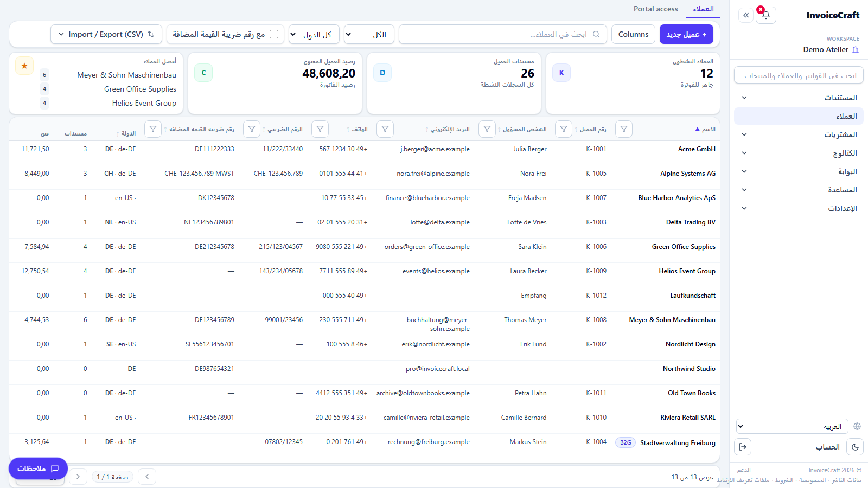Open the filter for the الرقم الضريبي column
Screen dimensions: 868x488
coord(252,129)
